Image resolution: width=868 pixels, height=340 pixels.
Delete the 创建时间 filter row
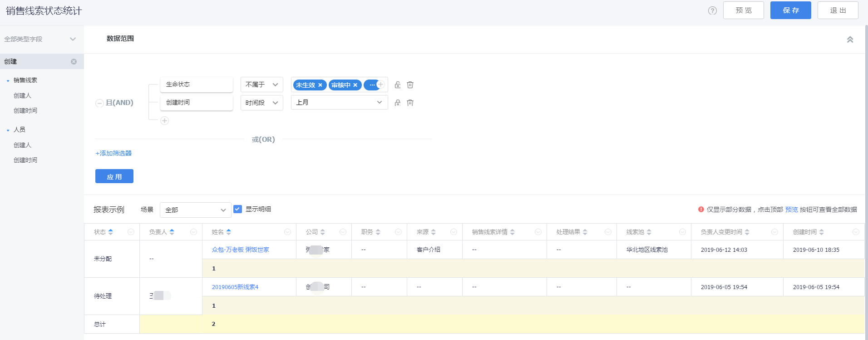[410, 103]
